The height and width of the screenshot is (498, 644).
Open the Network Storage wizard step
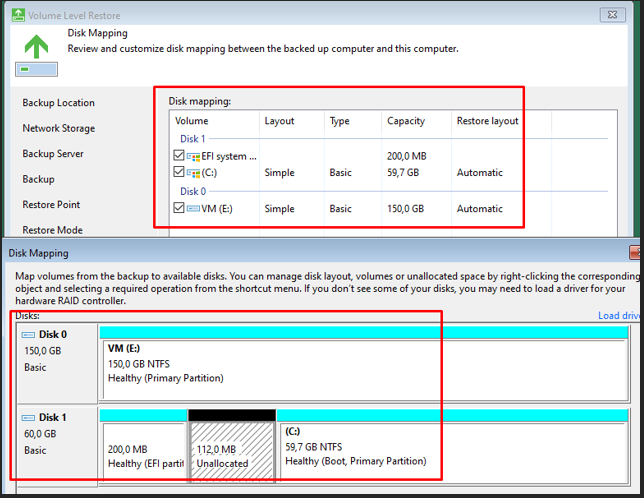[59, 128]
